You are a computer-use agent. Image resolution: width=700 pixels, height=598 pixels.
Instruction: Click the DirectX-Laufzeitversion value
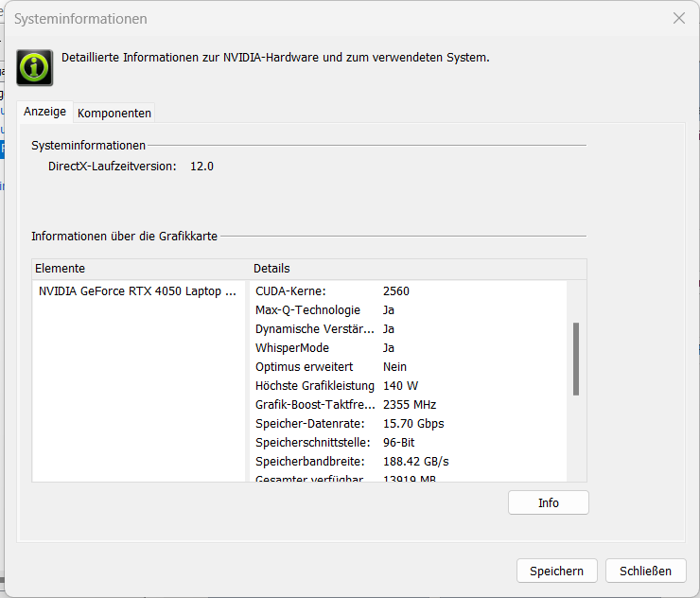coord(202,167)
